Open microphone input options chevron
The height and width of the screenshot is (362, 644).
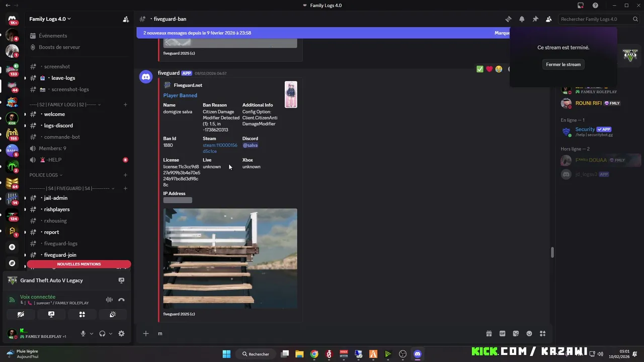(x=91, y=333)
